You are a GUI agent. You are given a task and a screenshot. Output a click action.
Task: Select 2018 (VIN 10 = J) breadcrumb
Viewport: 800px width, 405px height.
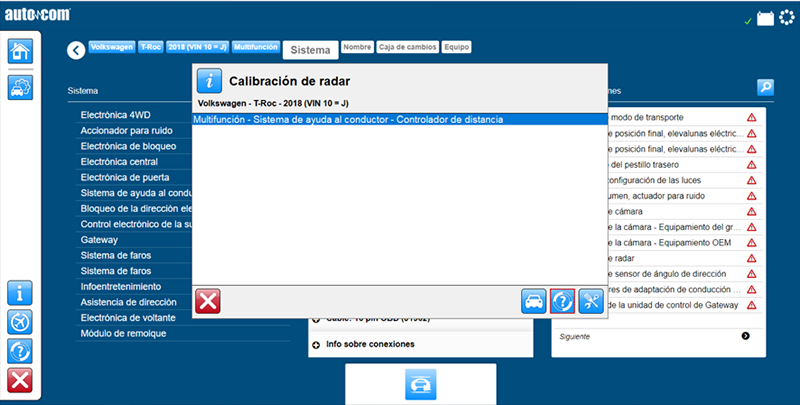[197, 47]
